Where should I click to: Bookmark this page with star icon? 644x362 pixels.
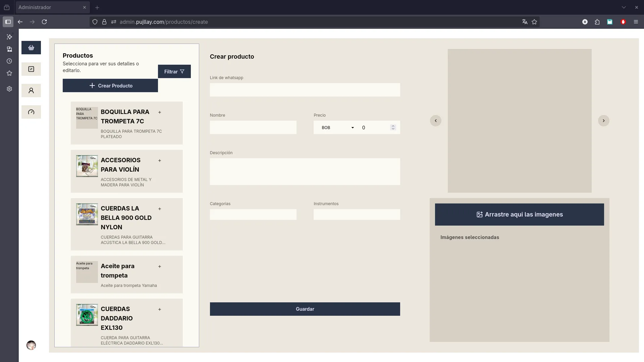click(534, 22)
